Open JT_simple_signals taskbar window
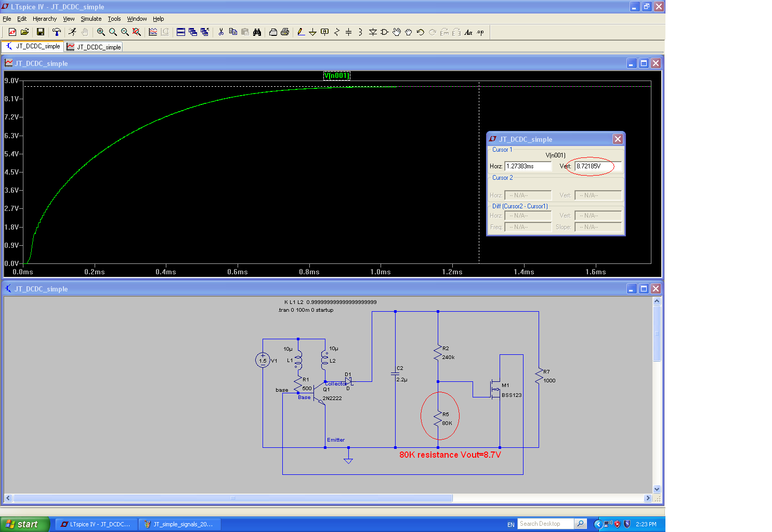This screenshot has width=772, height=532. tap(179, 524)
